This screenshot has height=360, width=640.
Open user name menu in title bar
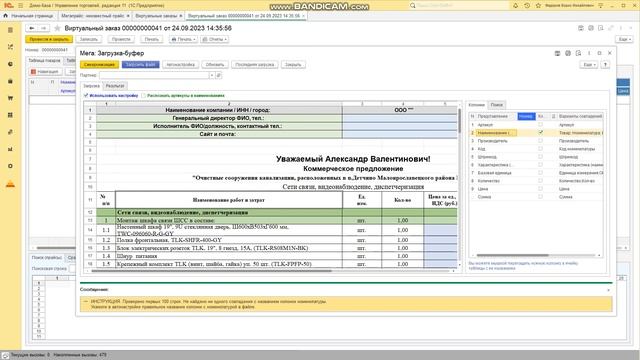pyautogui.click(x=569, y=5)
